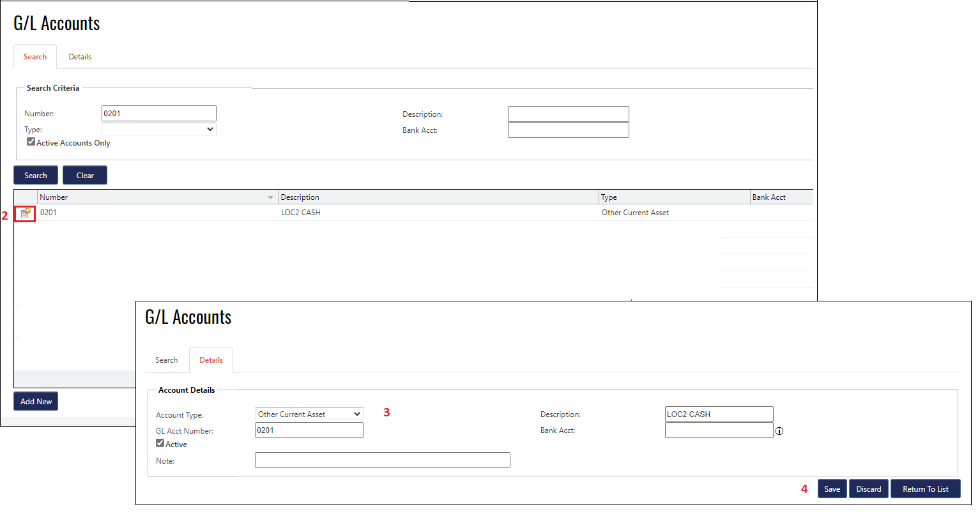Discard the account changes
This screenshot has width=980, height=516.
tap(868, 489)
